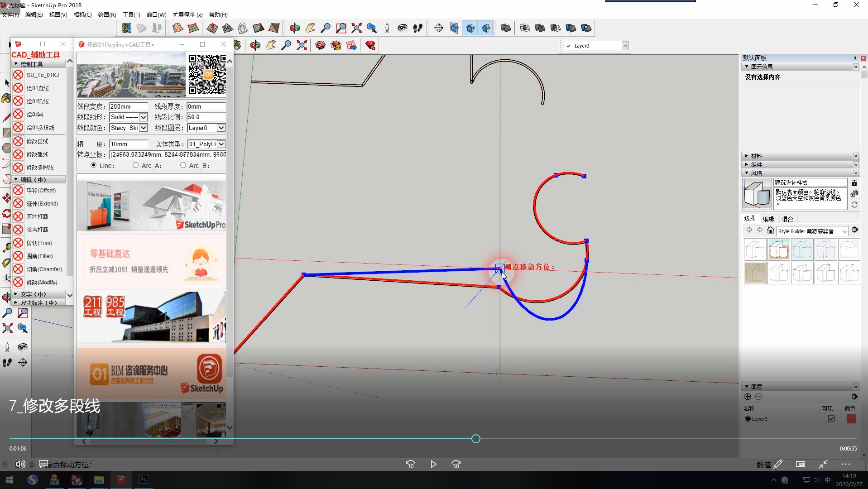
Task: Open the toolbar Layer0 layer dropdown
Action: 625,46
